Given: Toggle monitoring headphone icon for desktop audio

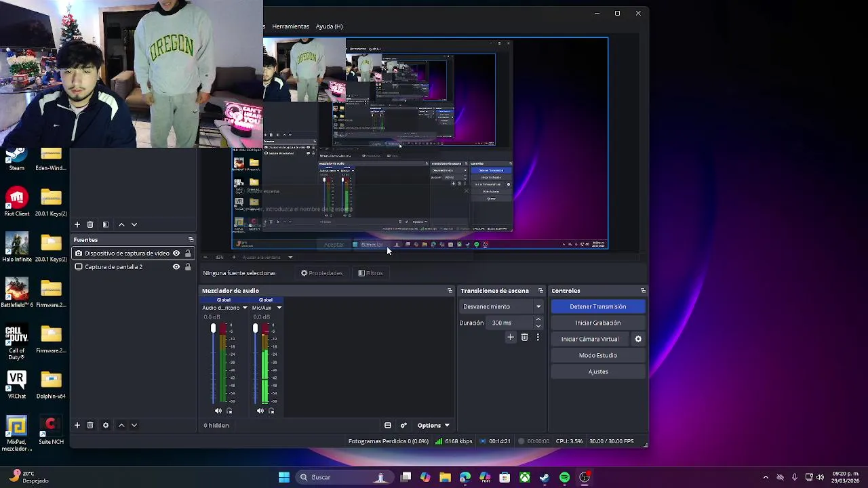Looking at the screenshot, I should coord(229,411).
